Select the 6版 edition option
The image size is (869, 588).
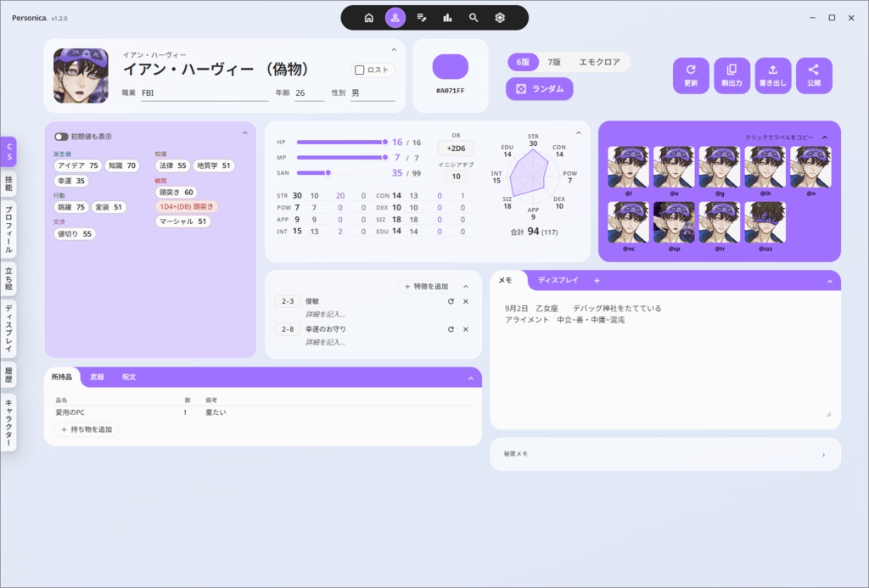[523, 62]
